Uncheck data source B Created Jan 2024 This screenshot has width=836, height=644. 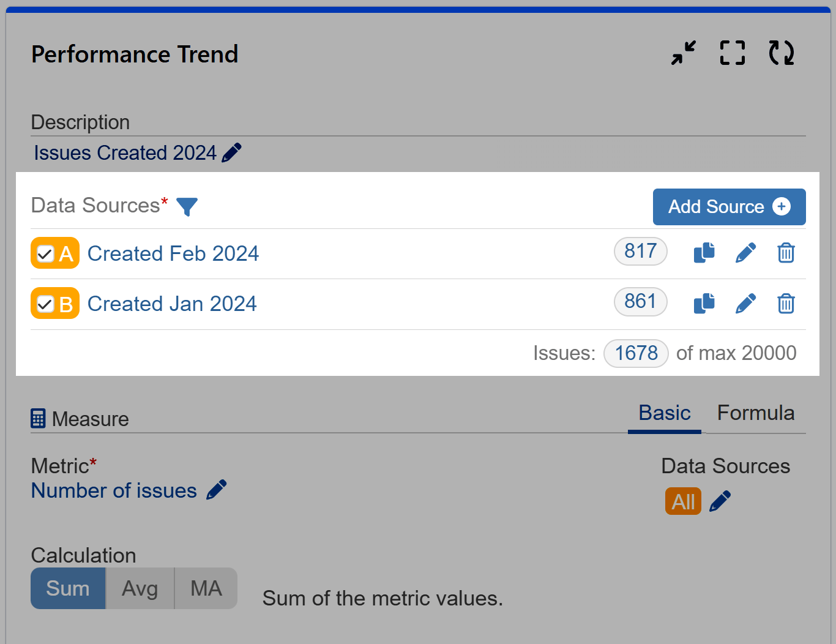tap(44, 303)
